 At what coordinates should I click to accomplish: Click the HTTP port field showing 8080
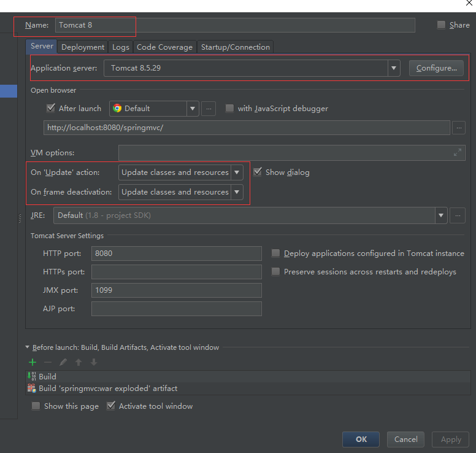pos(177,254)
